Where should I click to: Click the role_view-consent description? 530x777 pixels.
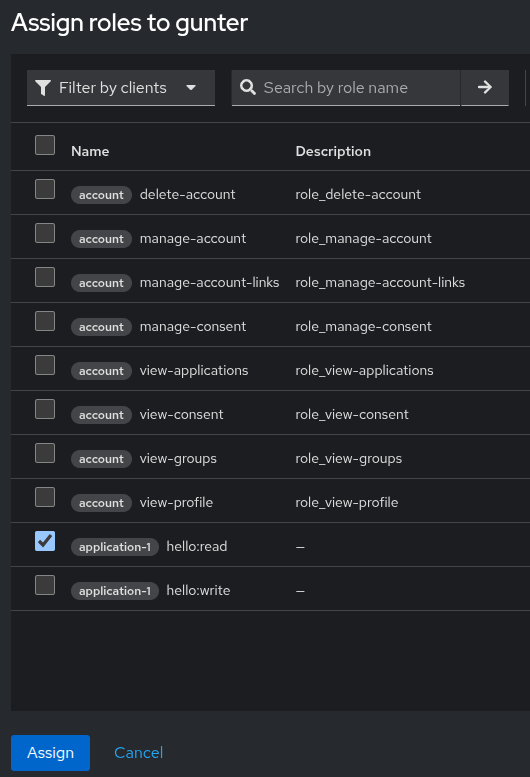pos(352,415)
